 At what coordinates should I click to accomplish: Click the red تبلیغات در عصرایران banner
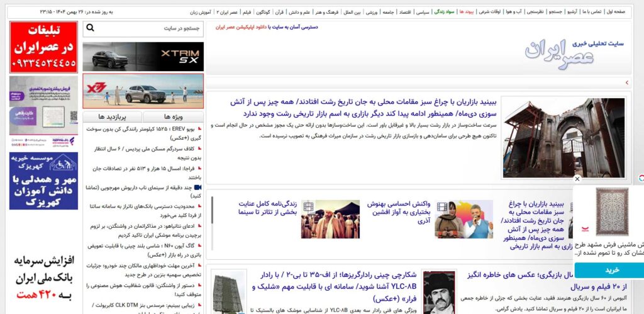(x=44, y=47)
